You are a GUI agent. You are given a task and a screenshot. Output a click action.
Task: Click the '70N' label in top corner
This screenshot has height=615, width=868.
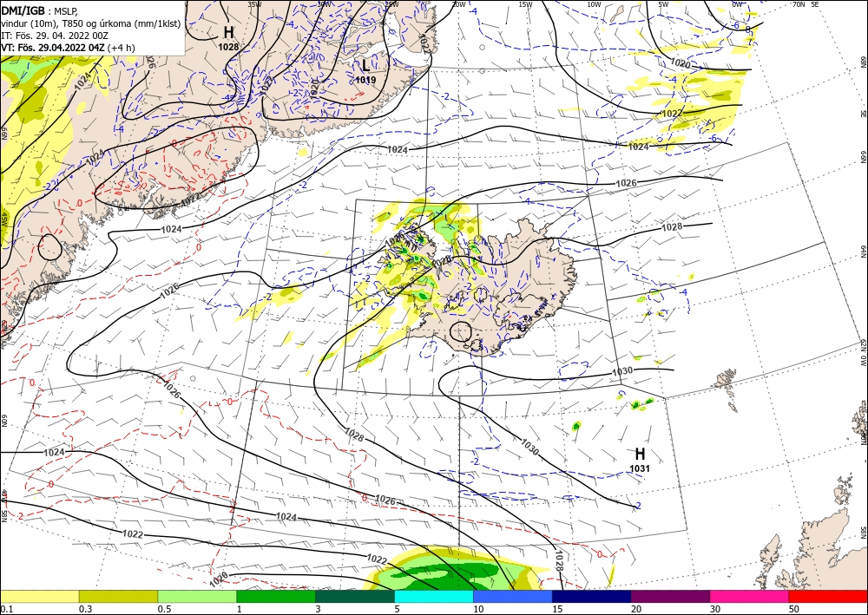(x=799, y=4)
